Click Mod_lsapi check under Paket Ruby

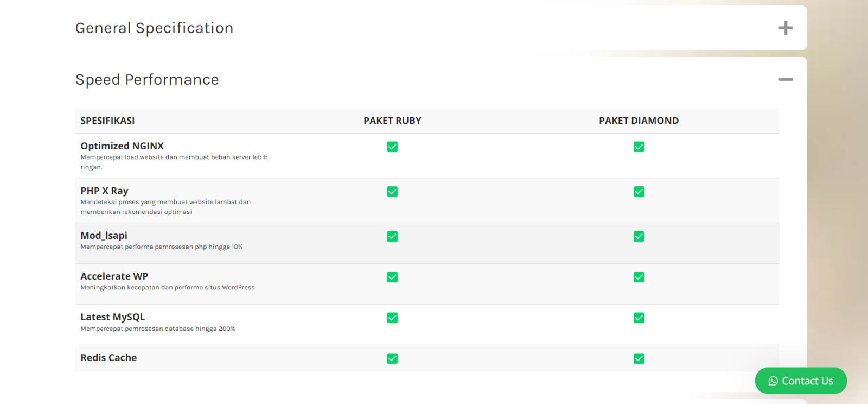[392, 236]
